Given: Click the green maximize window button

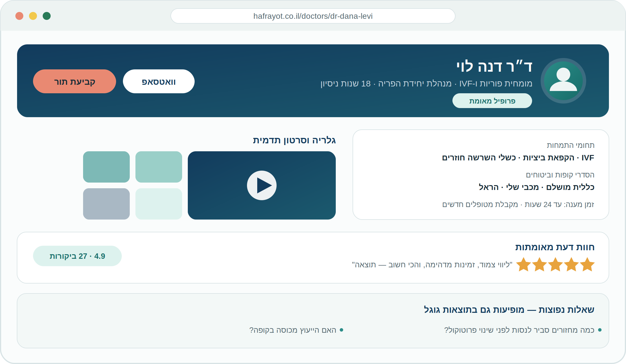Looking at the screenshot, I should point(47,16).
